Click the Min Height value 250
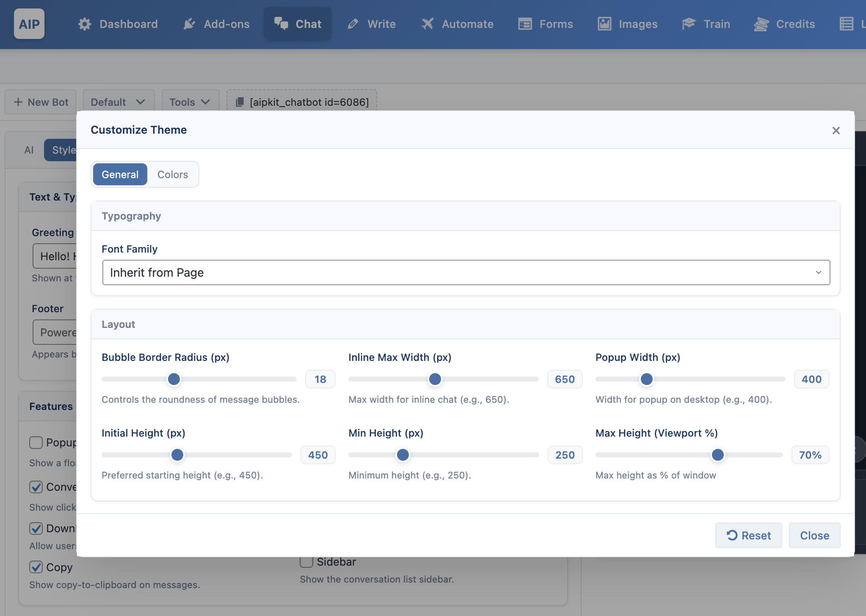 pyautogui.click(x=565, y=455)
